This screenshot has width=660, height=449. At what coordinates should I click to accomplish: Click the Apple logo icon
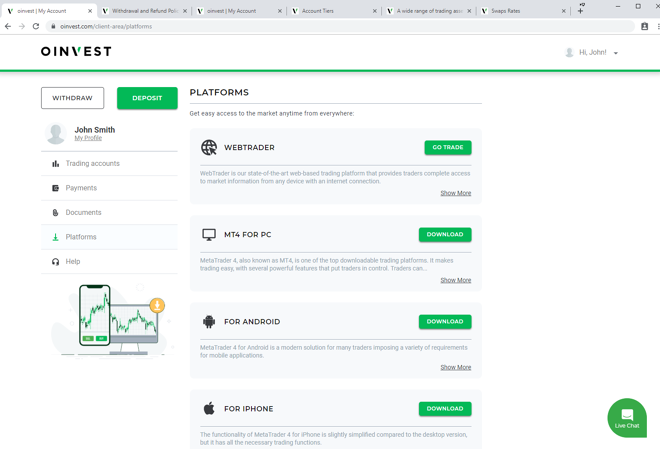209,409
